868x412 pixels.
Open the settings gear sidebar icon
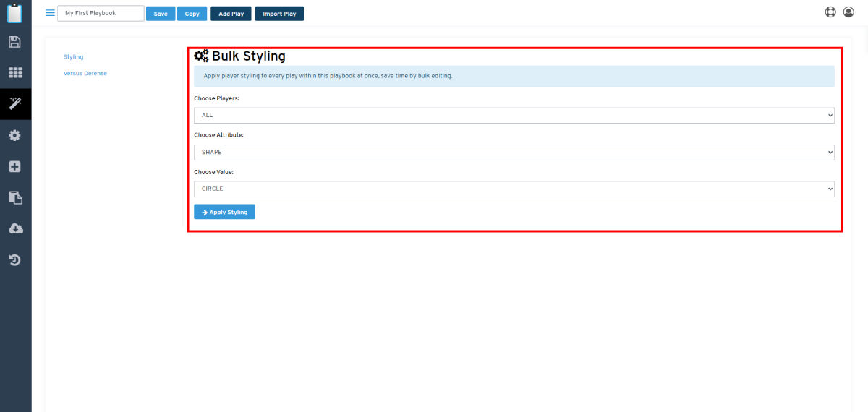point(14,135)
